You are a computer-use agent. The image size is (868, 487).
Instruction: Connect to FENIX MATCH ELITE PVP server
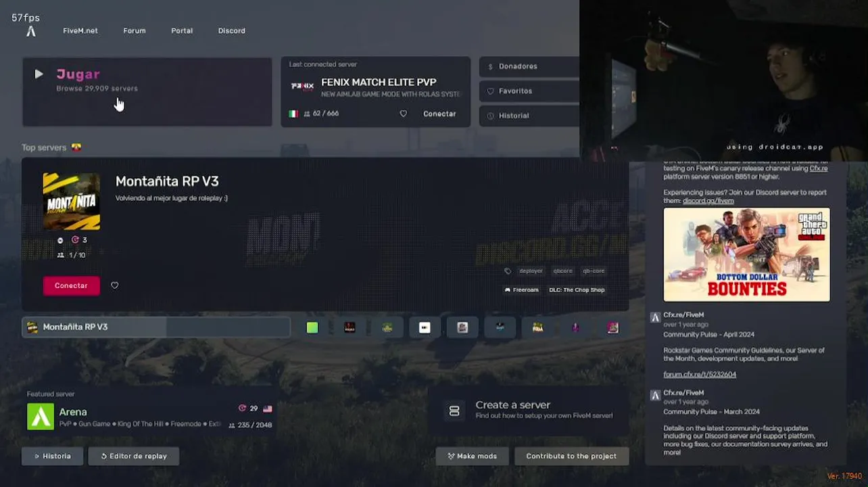click(x=439, y=114)
